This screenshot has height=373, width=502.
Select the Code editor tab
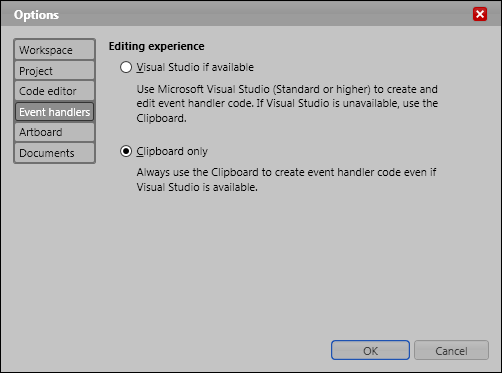tap(54, 91)
